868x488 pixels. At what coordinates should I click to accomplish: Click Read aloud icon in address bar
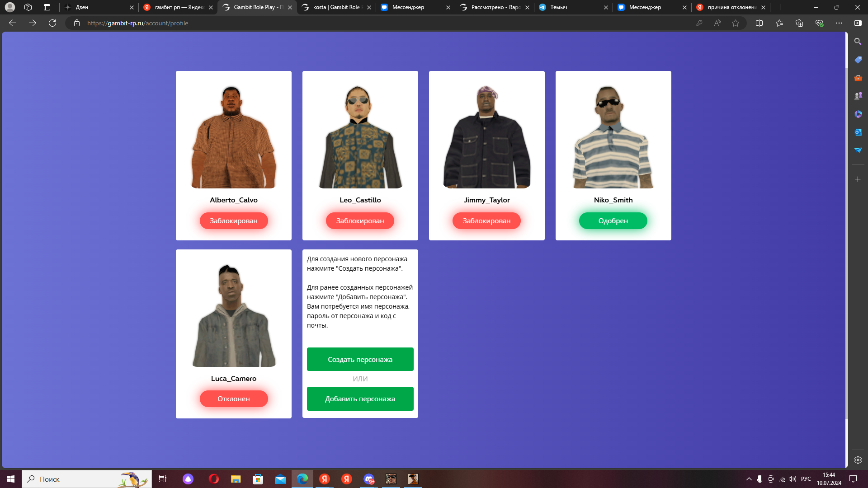717,23
